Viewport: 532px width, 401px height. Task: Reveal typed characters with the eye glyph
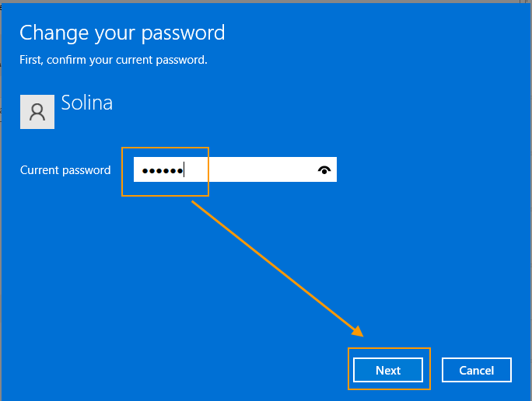(324, 170)
